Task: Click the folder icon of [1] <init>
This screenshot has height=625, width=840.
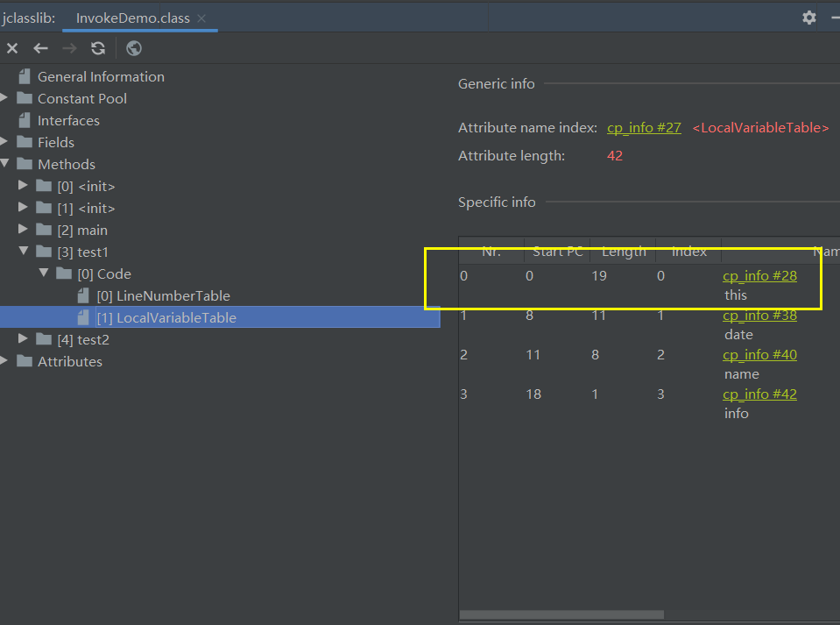Action: coord(44,208)
